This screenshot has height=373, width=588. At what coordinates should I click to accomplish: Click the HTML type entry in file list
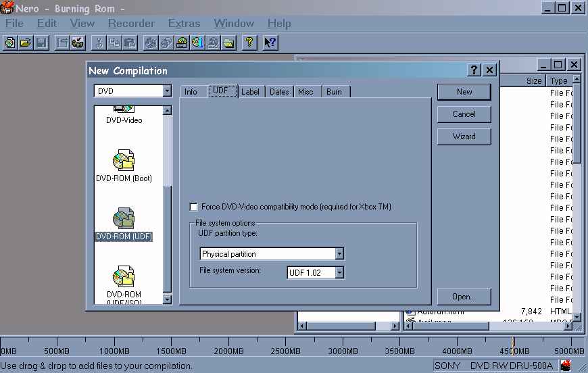coord(560,312)
